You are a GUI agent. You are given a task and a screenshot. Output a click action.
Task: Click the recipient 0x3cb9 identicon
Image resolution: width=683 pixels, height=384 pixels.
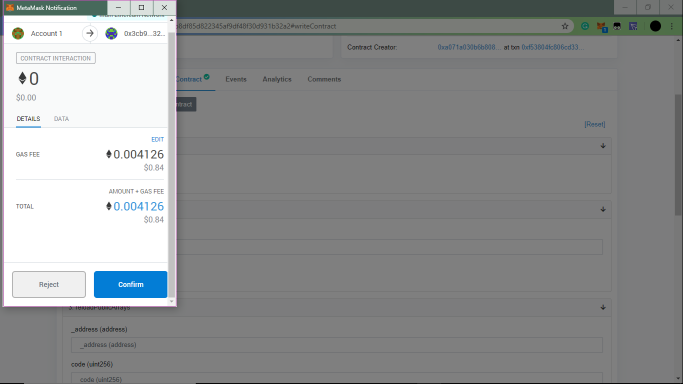coord(112,33)
